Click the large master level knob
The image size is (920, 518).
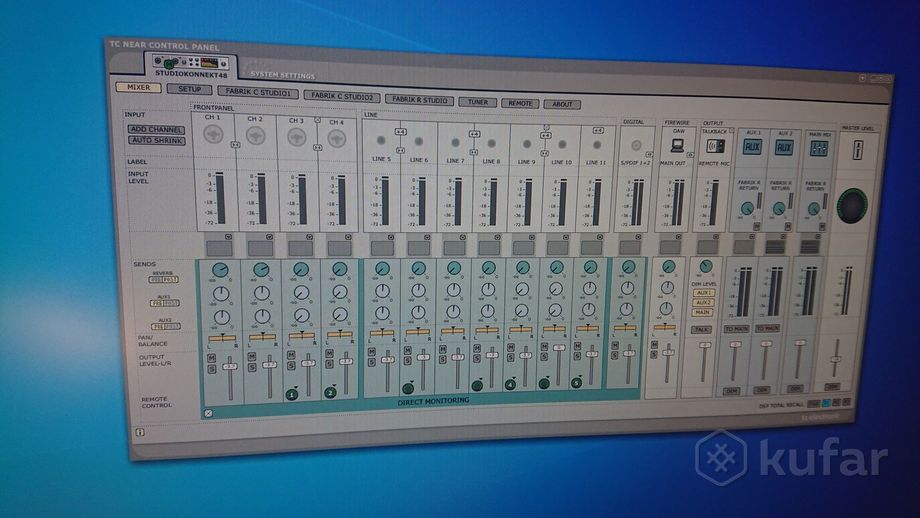point(852,205)
